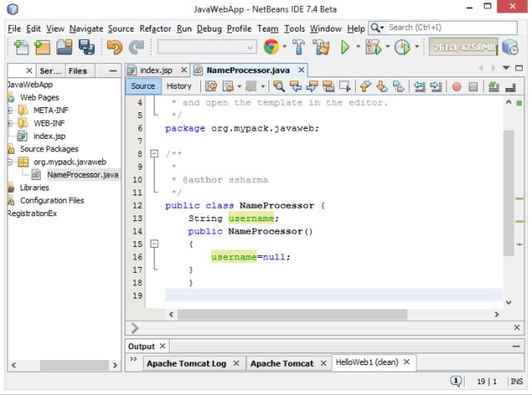The height and width of the screenshot is (395, 532).
Task: Click the Find Selection magnifier icon
Action: (279, 86)
